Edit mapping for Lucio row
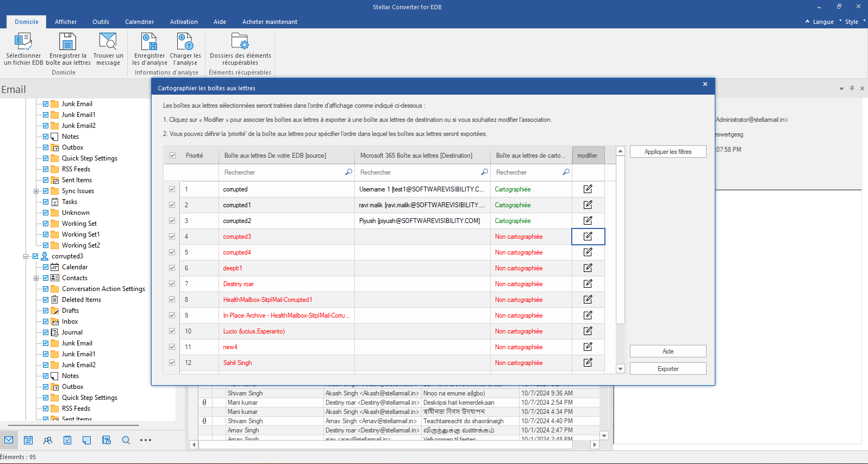 coord(588,331)
